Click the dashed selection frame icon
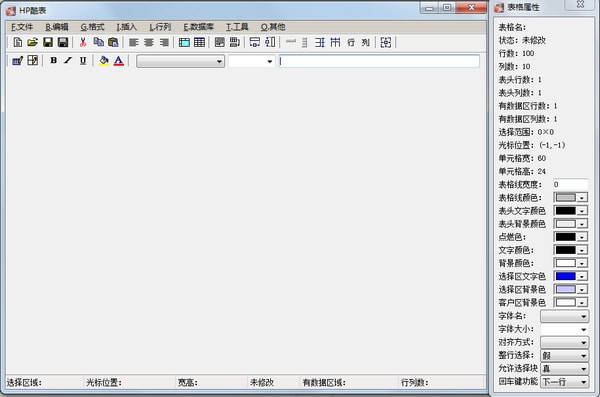The height and width of the screenshot is (397, 600). (386, 42)
